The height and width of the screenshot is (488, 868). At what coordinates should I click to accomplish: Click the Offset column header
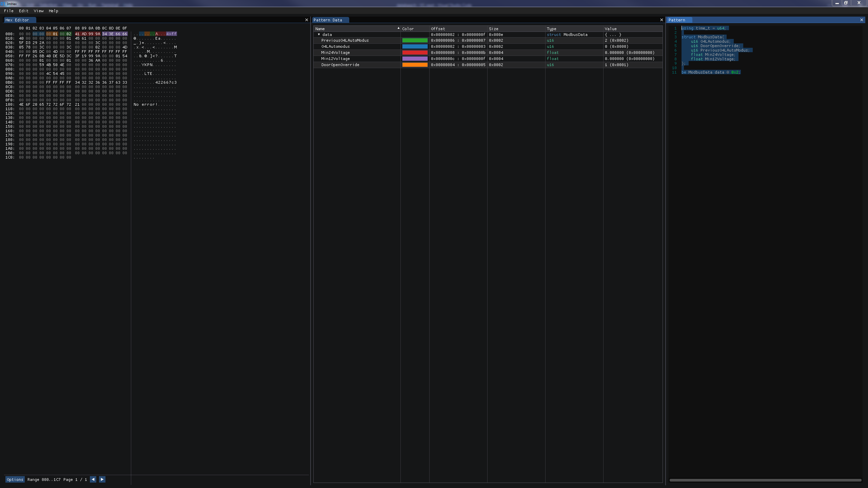tap(458, 29)
